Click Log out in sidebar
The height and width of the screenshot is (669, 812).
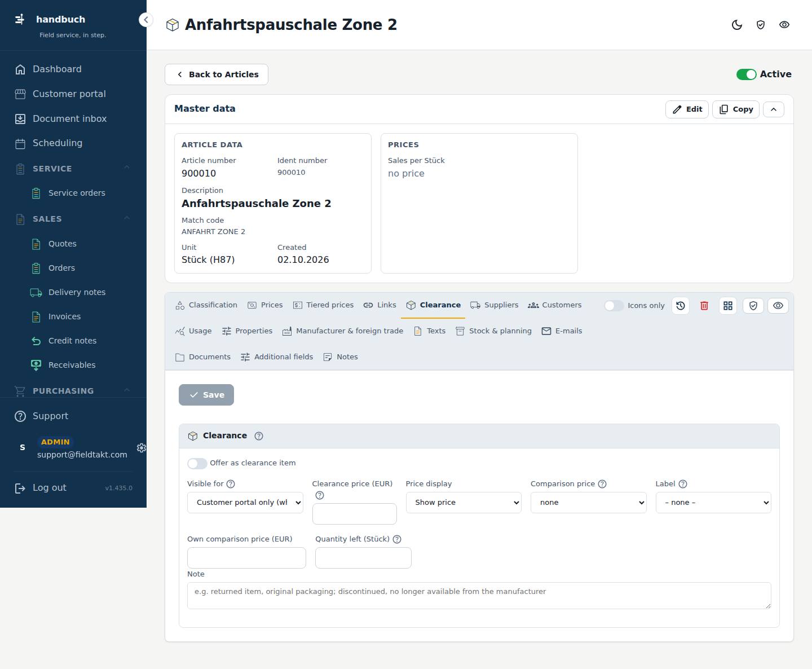tap(49, 488)
